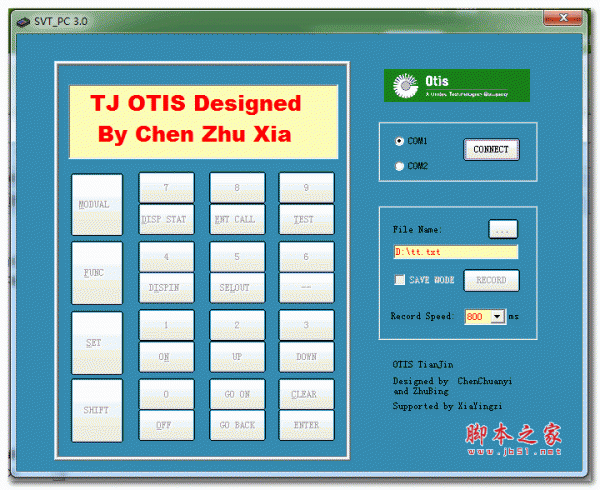The height and width of the screenshot is (490, 600).
Task: Click keypad button 3
Action: 307,325
